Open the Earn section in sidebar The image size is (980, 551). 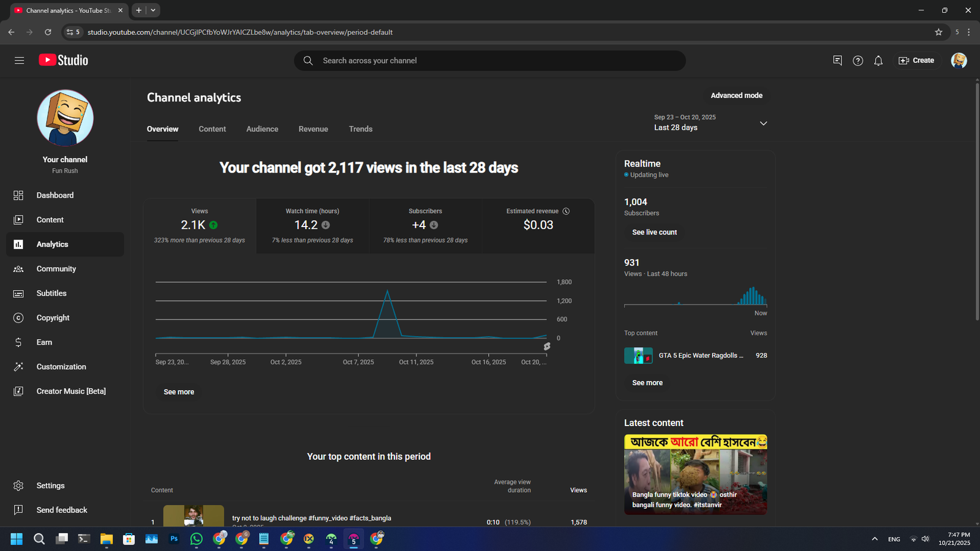(44, 342)
